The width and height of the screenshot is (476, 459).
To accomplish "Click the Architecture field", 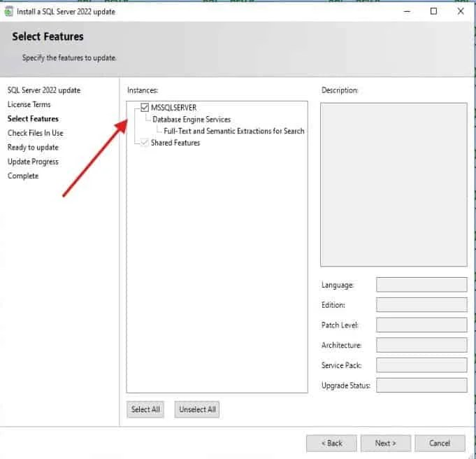I will coord(421,345).
